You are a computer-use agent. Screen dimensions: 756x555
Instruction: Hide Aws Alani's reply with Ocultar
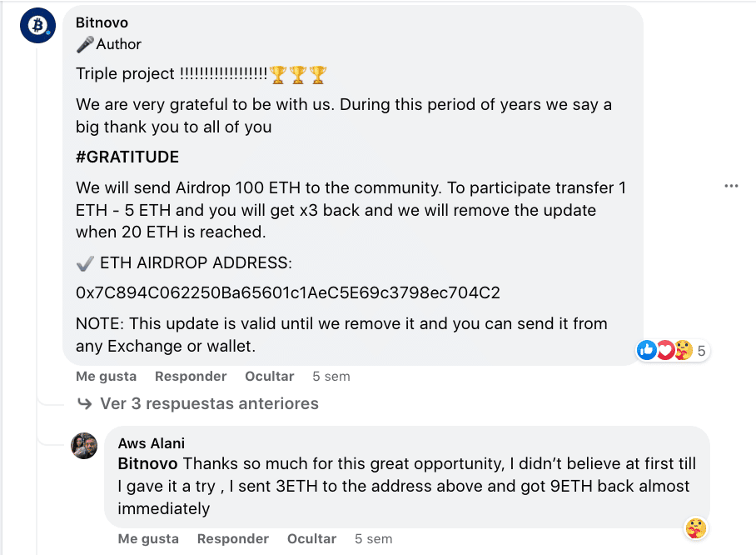pyautogui.click(x=311, y=539)
